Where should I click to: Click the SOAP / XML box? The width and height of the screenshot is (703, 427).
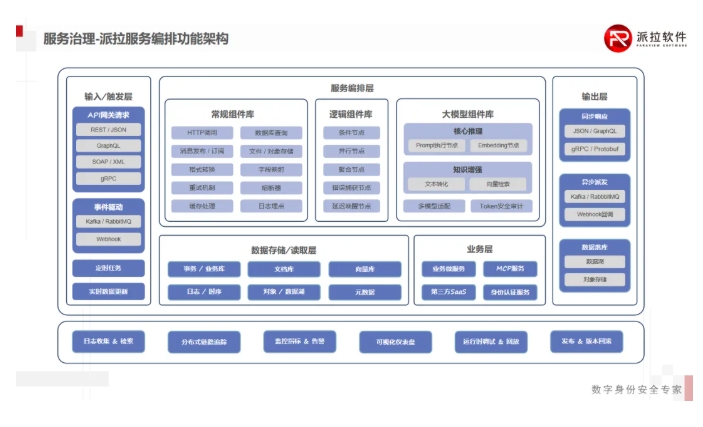tap(108, 162)
